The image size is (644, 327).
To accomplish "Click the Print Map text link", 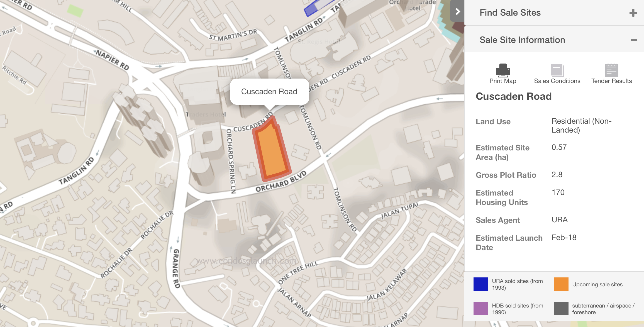I will click(x=503, y=81).
